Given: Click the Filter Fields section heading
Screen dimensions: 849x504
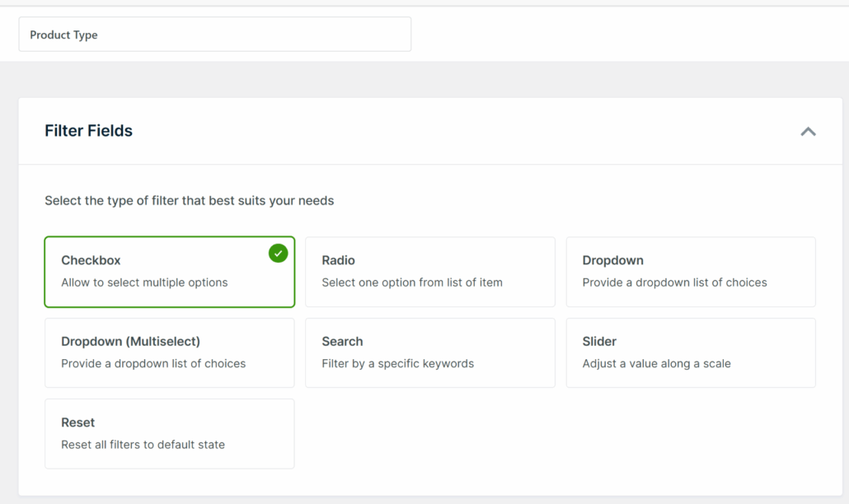Looking at the screenshot, I should tap(88, 130).
